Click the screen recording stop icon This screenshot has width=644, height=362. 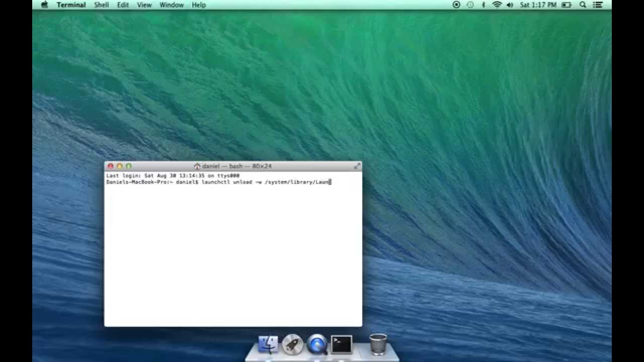[456, 5]
